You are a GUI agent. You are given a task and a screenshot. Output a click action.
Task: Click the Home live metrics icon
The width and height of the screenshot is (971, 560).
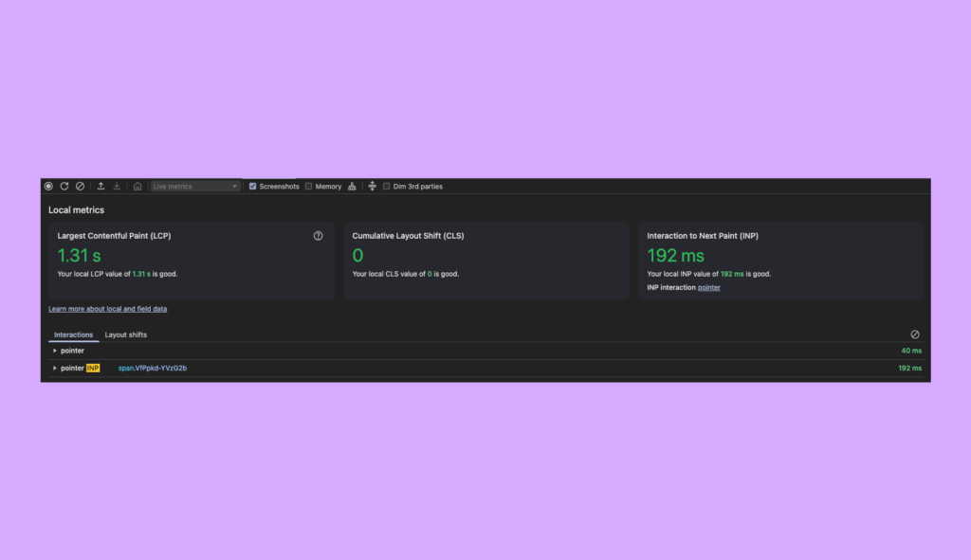click(x=136, y=186)
